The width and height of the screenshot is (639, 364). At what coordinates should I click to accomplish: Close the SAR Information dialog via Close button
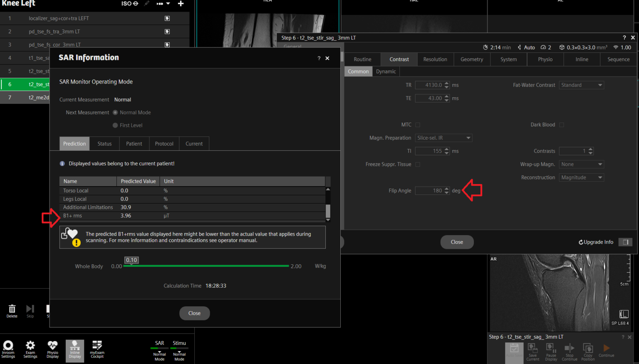coord(194,313)
